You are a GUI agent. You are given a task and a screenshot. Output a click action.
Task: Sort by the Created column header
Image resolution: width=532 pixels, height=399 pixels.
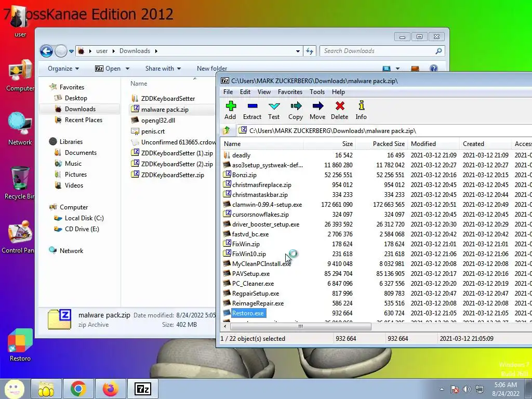pos(486,144)
